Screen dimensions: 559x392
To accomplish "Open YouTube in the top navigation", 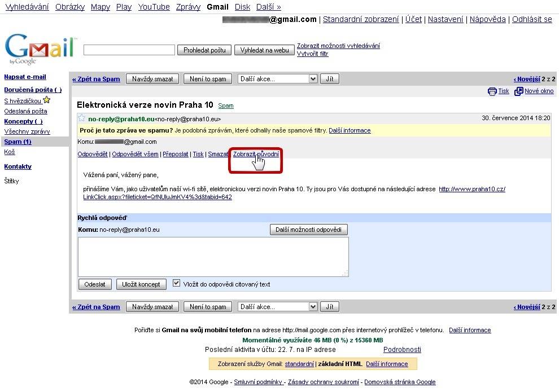I will 154,7.
